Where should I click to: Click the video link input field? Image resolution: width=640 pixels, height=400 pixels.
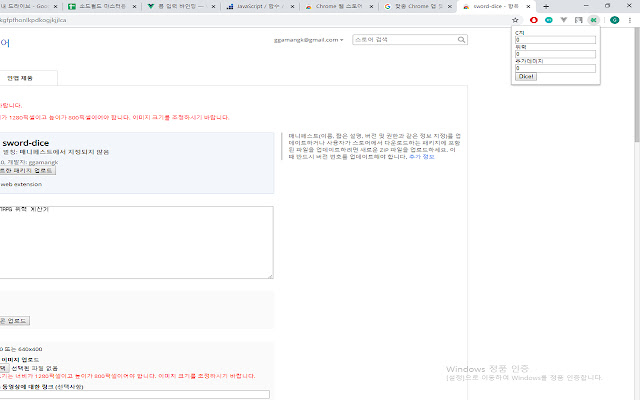135,394
